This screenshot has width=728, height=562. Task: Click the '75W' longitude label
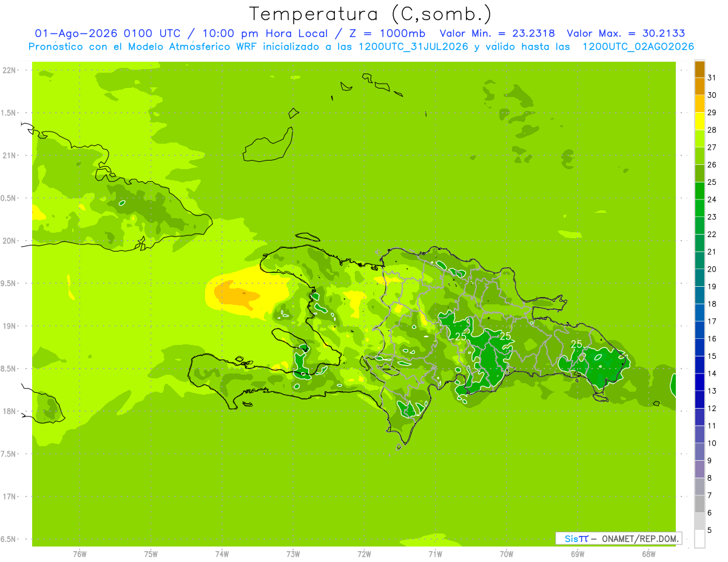(x=151, y=554)
